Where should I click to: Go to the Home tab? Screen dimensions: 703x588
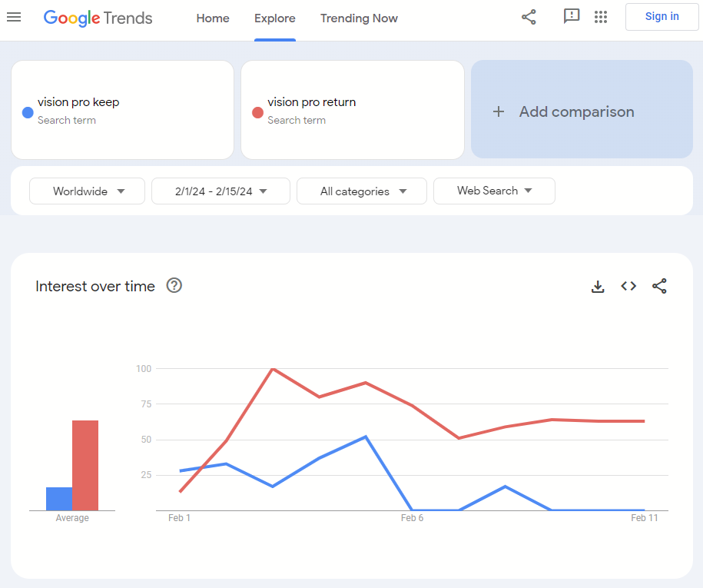[213, 18]
